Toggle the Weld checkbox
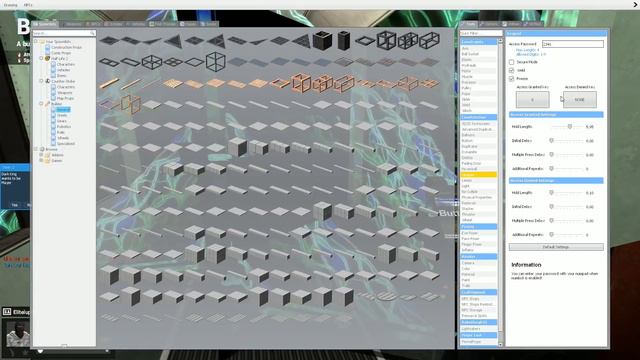The image size is (640, 360). 511,70
